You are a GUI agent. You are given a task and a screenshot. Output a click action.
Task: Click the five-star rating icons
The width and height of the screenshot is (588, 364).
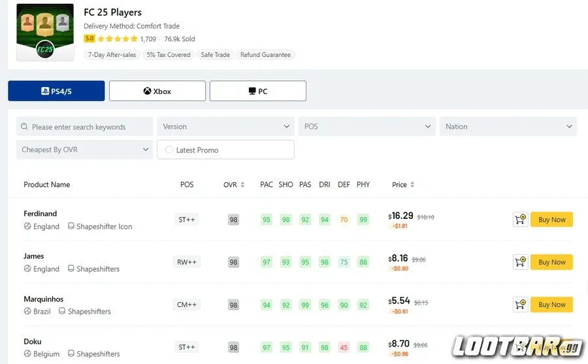click(x=118, y=39)
